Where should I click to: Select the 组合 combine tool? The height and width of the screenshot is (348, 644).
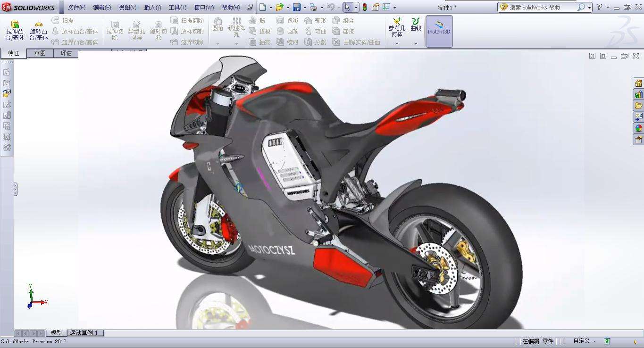click(x=343, y=21)
